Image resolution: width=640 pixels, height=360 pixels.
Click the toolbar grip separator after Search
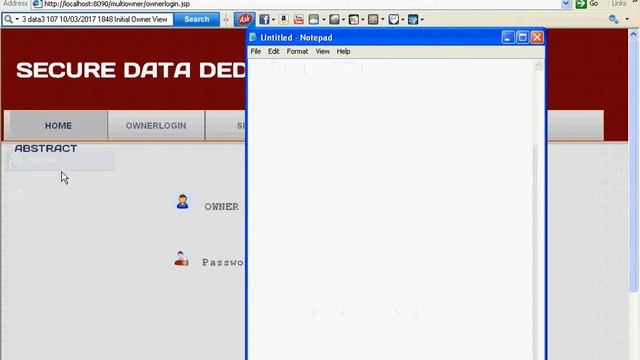pos(226,19)
